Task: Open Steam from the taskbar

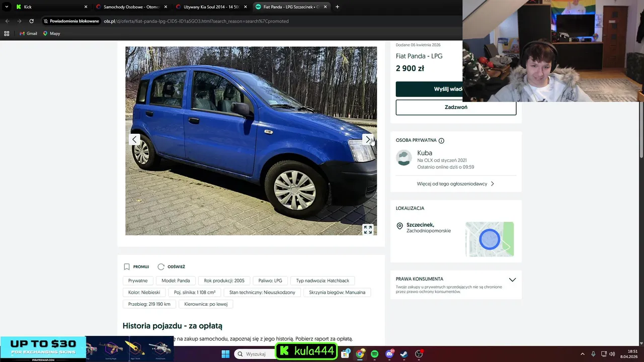Action: click(x=404, y=354)
